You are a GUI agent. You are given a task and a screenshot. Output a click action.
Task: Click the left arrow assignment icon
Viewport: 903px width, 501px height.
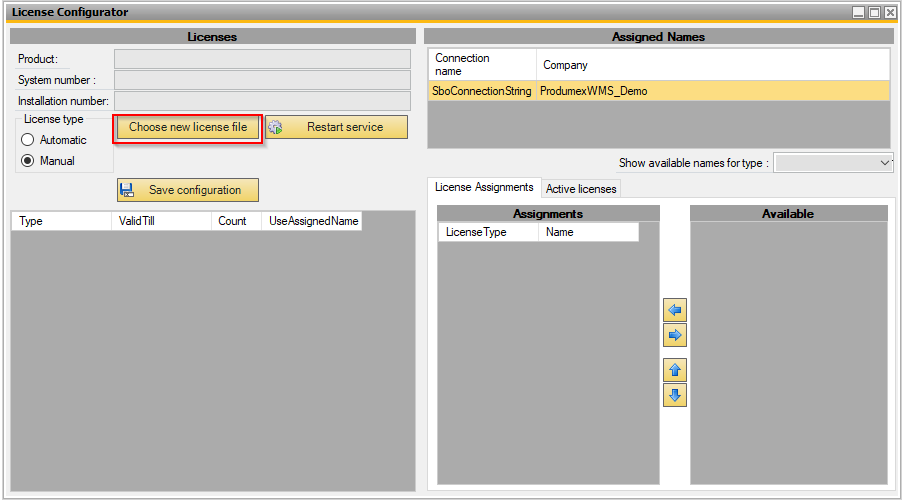pos(675,310)
